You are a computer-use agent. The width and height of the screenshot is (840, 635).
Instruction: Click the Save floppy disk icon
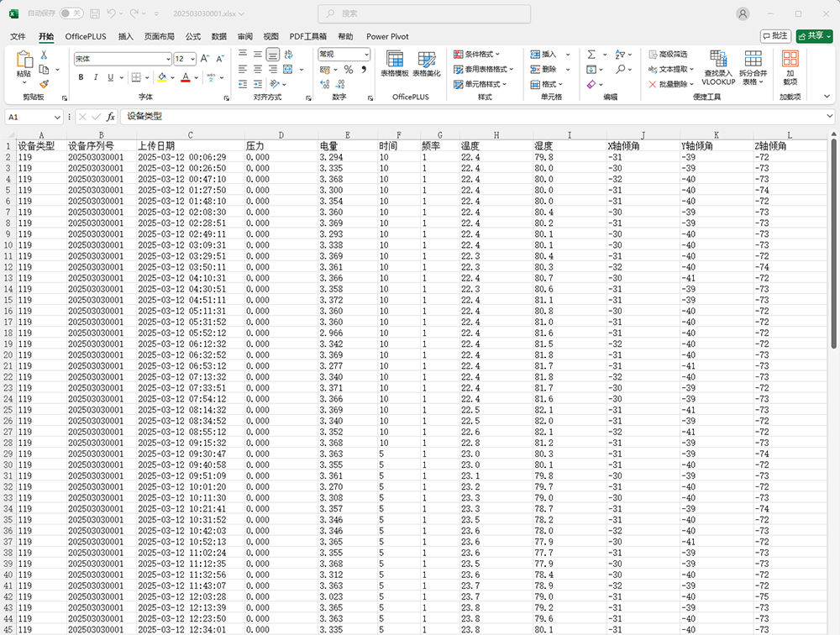[x=95, y=13]
